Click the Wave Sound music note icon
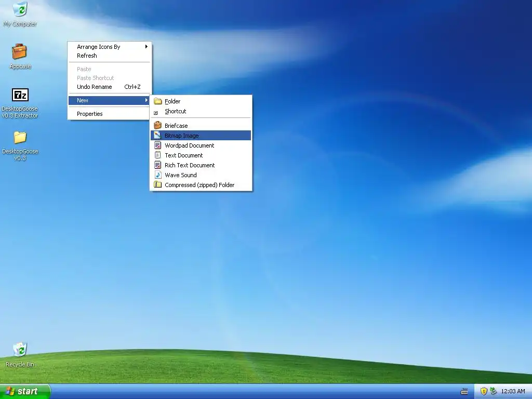 pyautogui.click(x=158, y=175)
